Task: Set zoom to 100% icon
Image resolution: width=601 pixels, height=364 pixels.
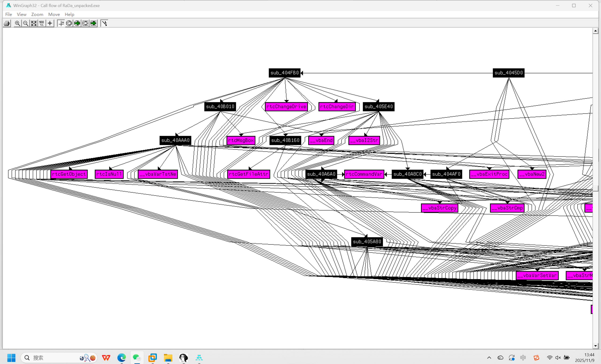Action: tap(42, 23)
